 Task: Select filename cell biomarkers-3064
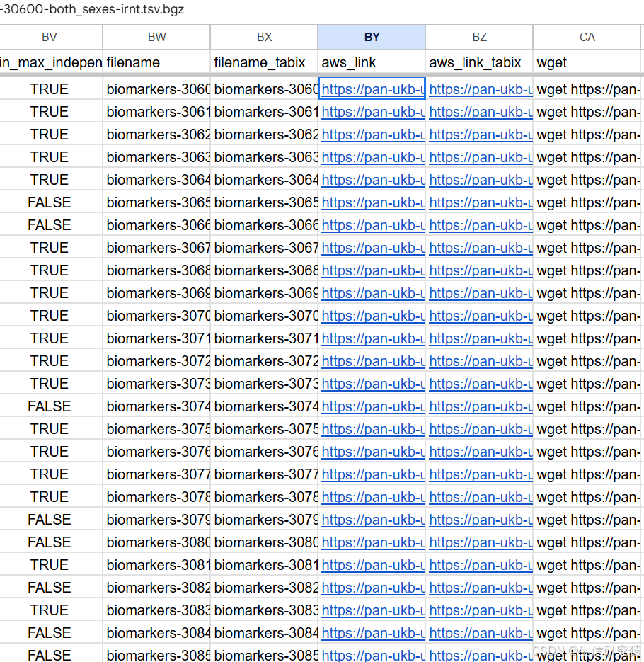click(156, 180)
